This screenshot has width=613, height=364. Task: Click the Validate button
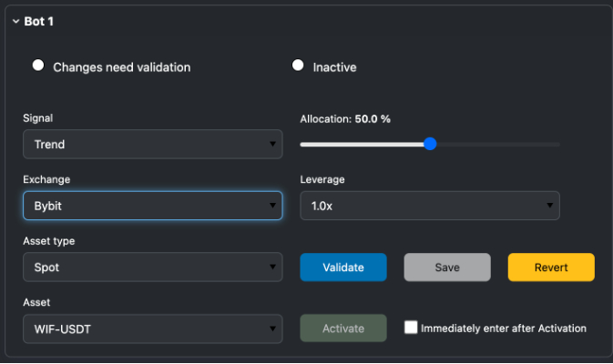(343, 268)
